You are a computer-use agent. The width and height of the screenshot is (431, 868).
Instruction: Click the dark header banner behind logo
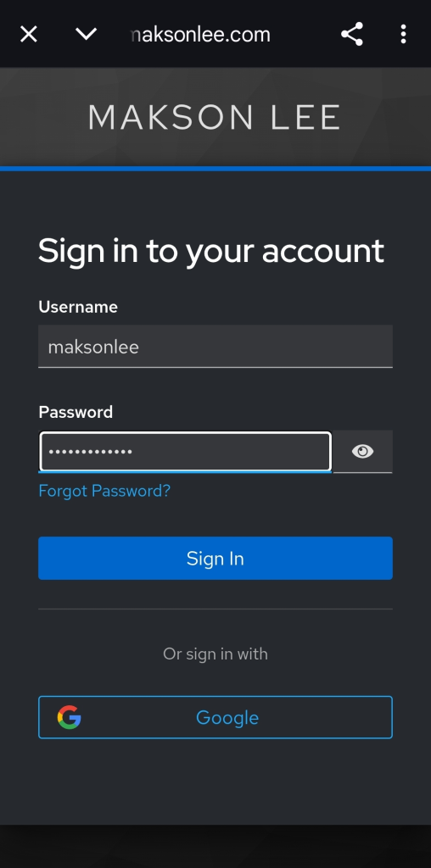click(x=215, y=117)
